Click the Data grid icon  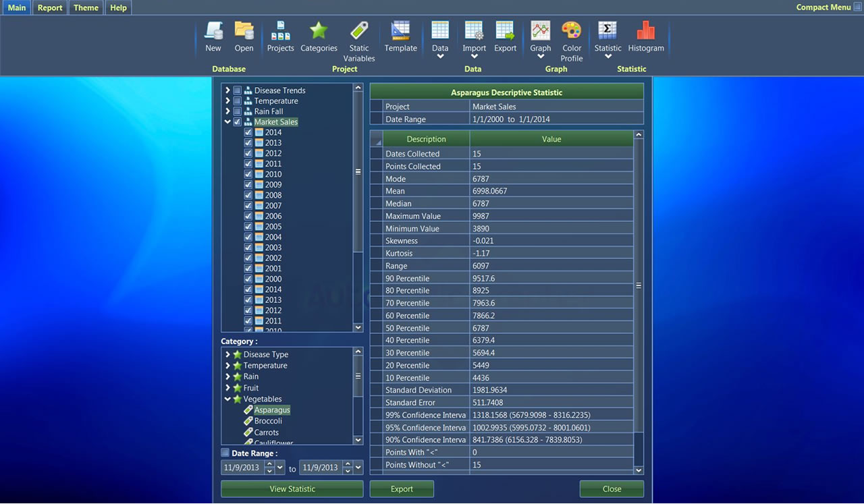(440, 30)
